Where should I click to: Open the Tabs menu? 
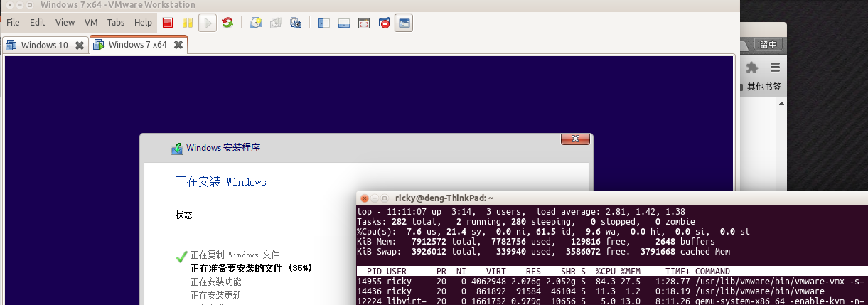(x=116, y=23)
